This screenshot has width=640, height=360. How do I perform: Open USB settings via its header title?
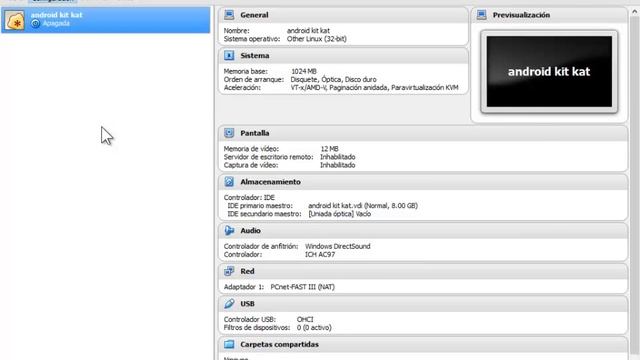click(247, 304)
